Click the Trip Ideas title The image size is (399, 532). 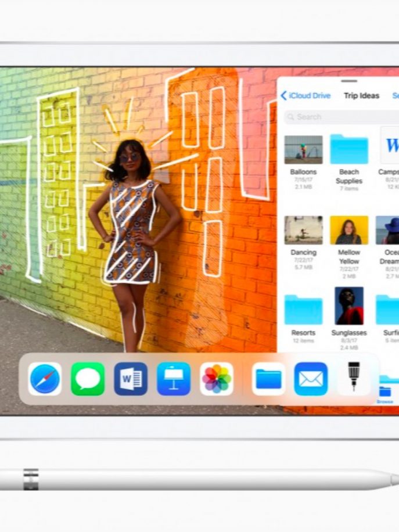click(x=361, y=96)
